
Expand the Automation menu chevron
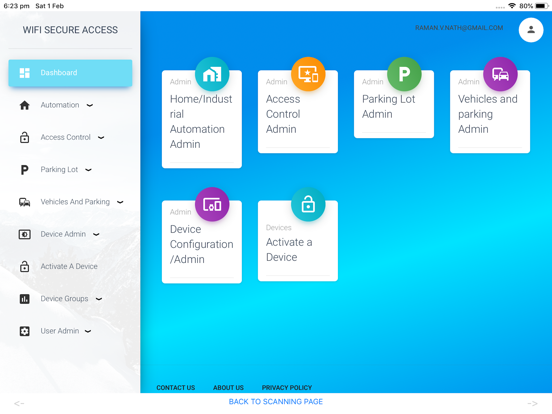pos(90,105)
